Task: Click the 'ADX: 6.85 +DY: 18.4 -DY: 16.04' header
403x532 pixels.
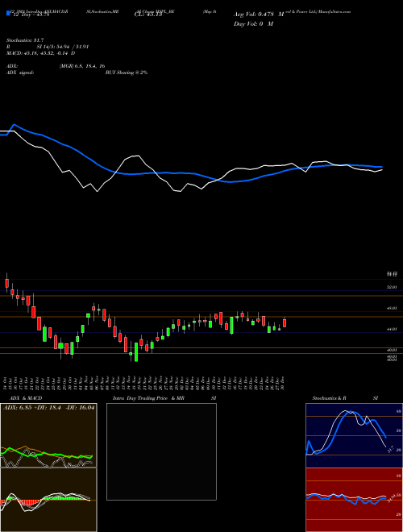Action: tap(49, 407)
